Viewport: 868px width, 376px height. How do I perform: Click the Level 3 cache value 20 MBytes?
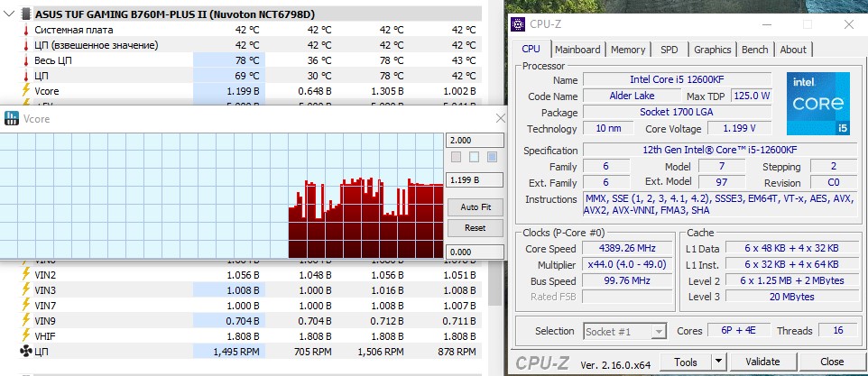tap(791, 297)
